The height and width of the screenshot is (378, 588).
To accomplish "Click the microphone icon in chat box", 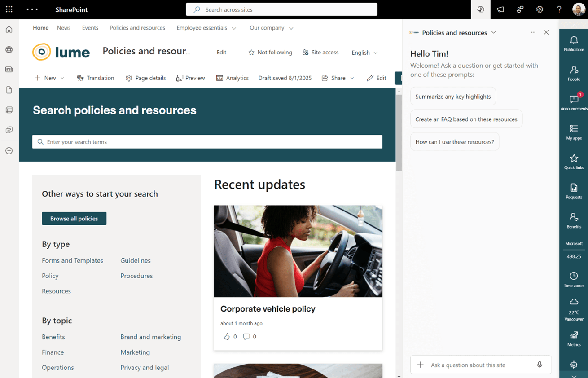I will coord(540,365).
